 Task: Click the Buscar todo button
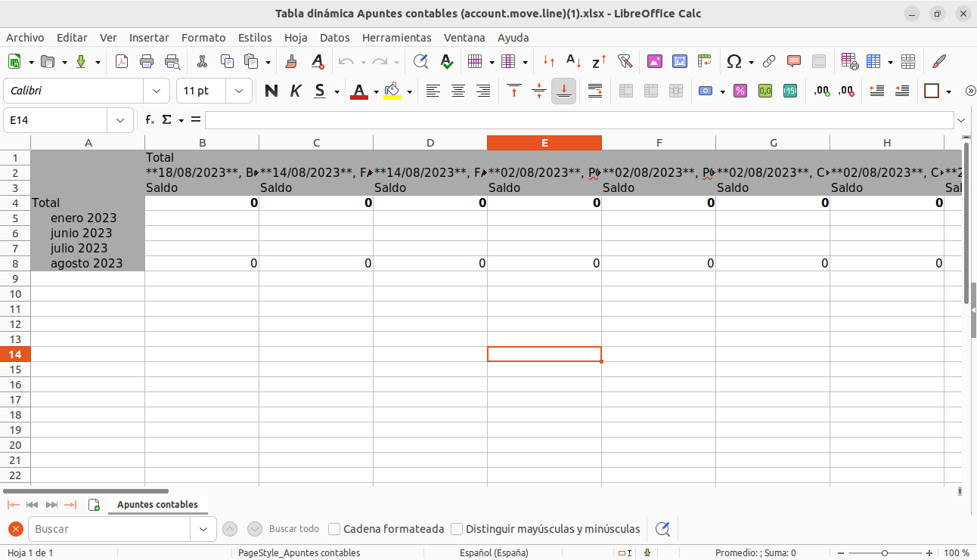click(x=294, y=529)
